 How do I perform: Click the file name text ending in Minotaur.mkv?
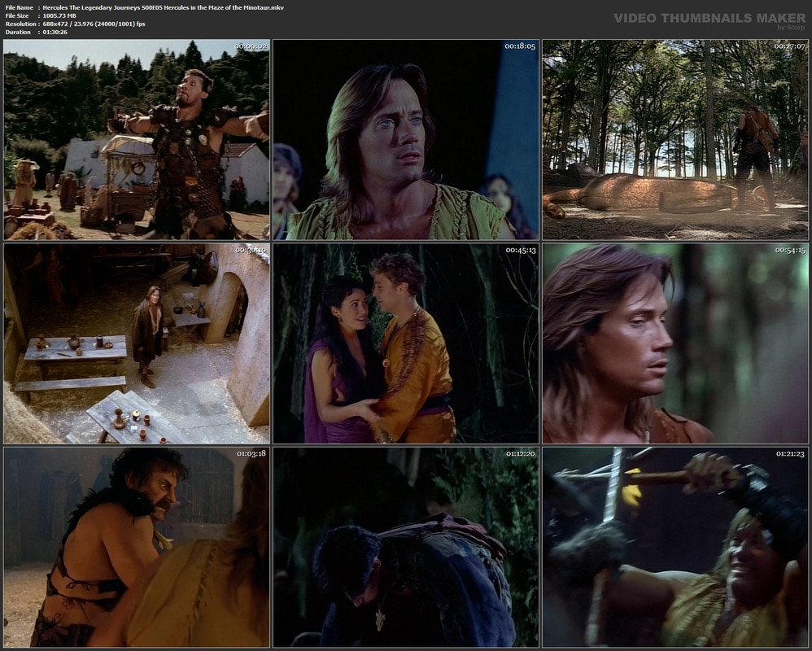pyautogui.click(x=163, y=7)
